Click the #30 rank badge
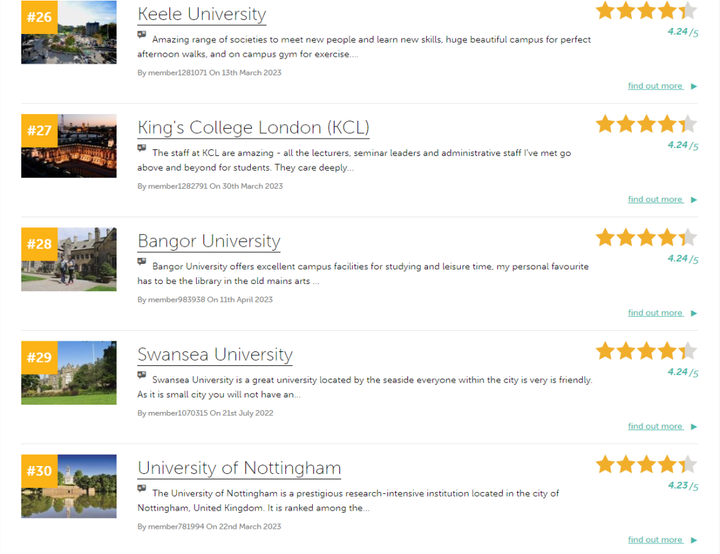 tap(39, 471)
